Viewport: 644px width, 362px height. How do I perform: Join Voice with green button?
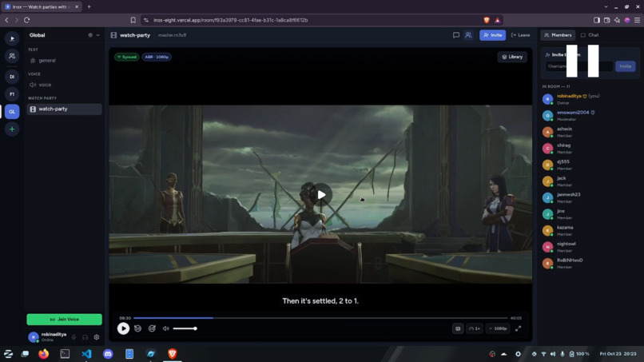pyautogui.click(x=64, y=320)
